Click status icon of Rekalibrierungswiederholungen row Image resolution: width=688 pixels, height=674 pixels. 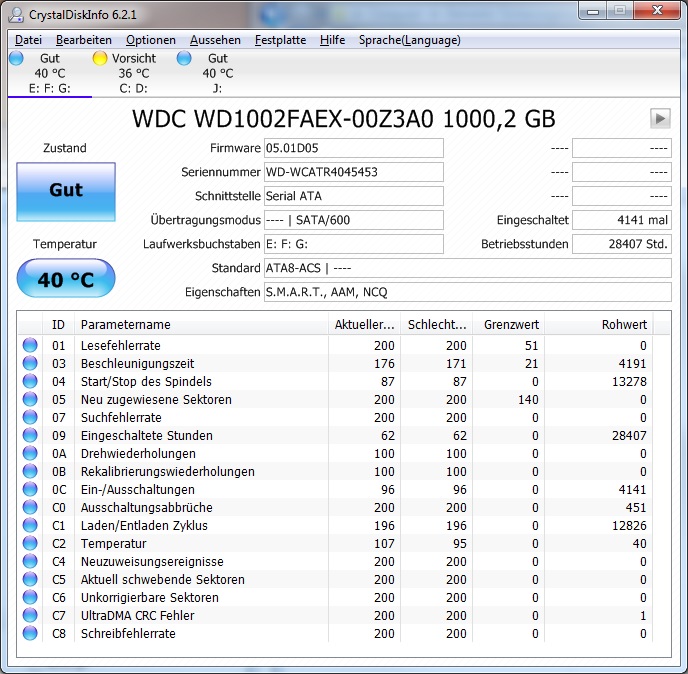30,471
